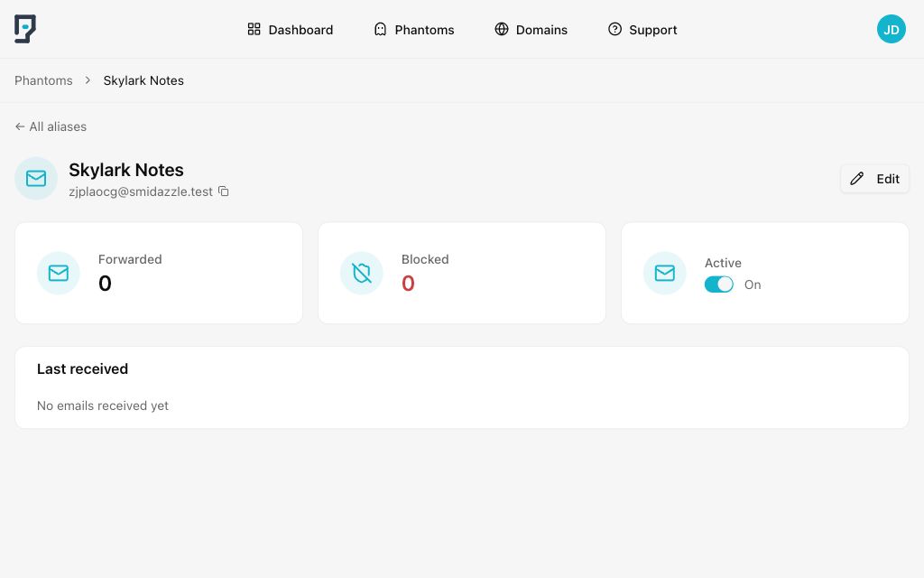Click the Skylark Notes title heading

pos(126,170)
